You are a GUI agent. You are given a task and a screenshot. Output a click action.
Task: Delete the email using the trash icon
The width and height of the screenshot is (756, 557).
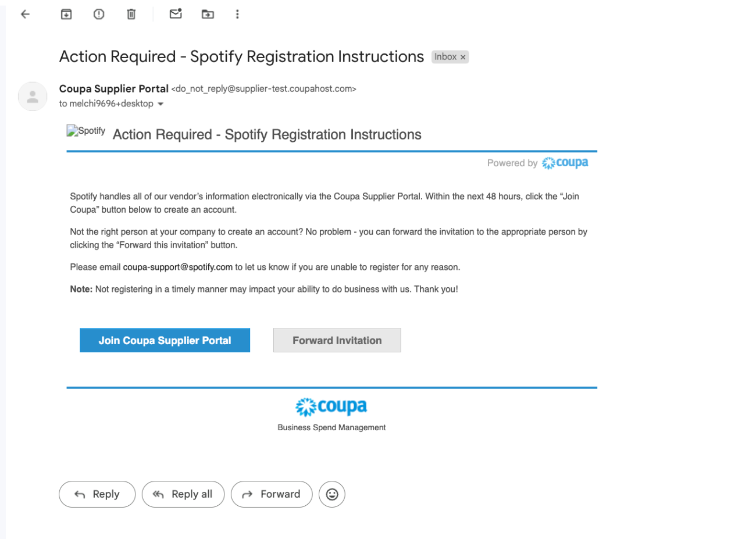coord(131,14)
